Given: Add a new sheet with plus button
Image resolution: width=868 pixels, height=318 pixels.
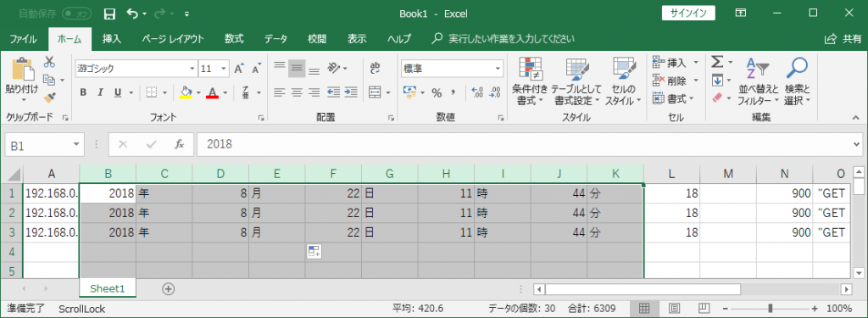Looking at the screenshot, I should pos(169,288).
